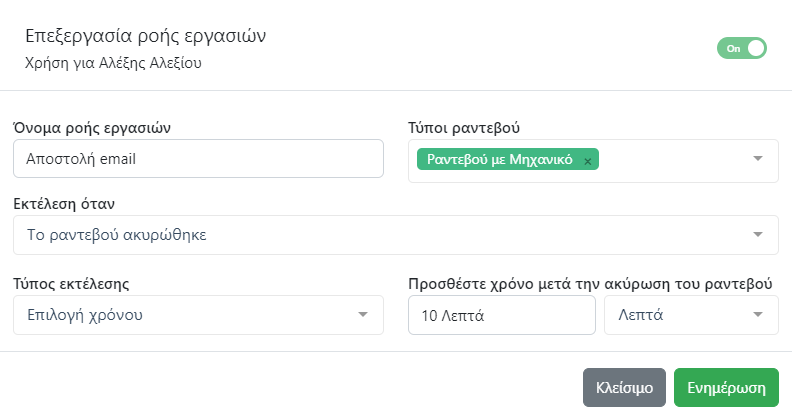This screenshot has width=792, height=419.
Task: Click the Εκτέλεση όταν label
Action: (x=65, y=204)
